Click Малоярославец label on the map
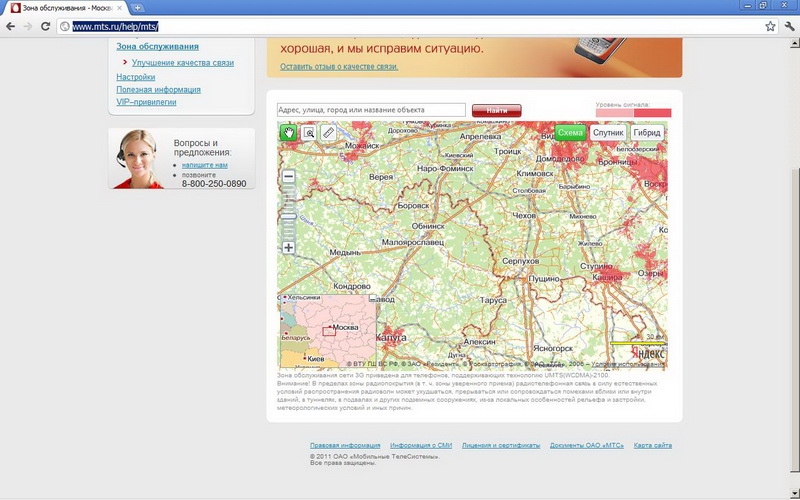The height and width of the screenshot is (500, 800). [x=413, y=243]
